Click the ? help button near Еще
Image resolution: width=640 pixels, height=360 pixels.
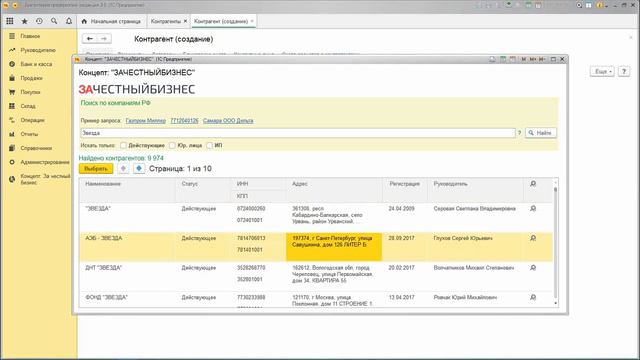coord(624,71)
